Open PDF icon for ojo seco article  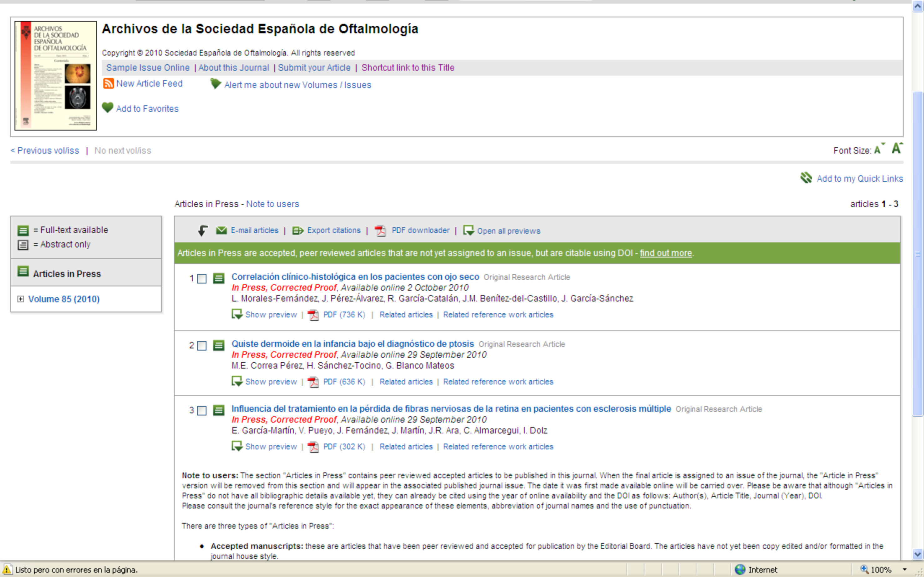tap(313, 315)
